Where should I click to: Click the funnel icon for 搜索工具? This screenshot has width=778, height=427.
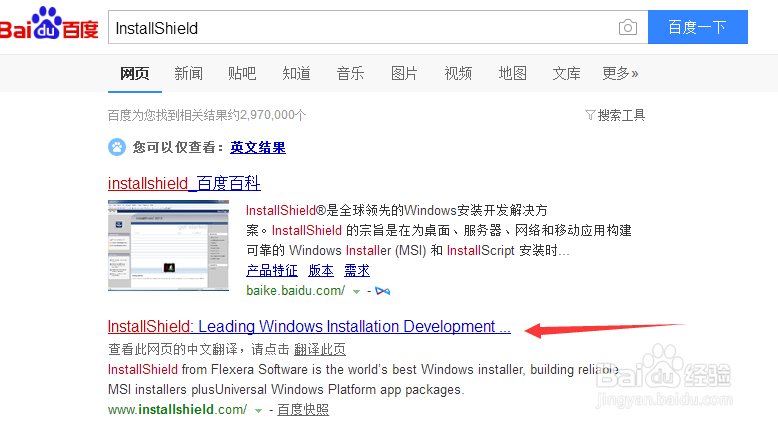coord(589,116)
